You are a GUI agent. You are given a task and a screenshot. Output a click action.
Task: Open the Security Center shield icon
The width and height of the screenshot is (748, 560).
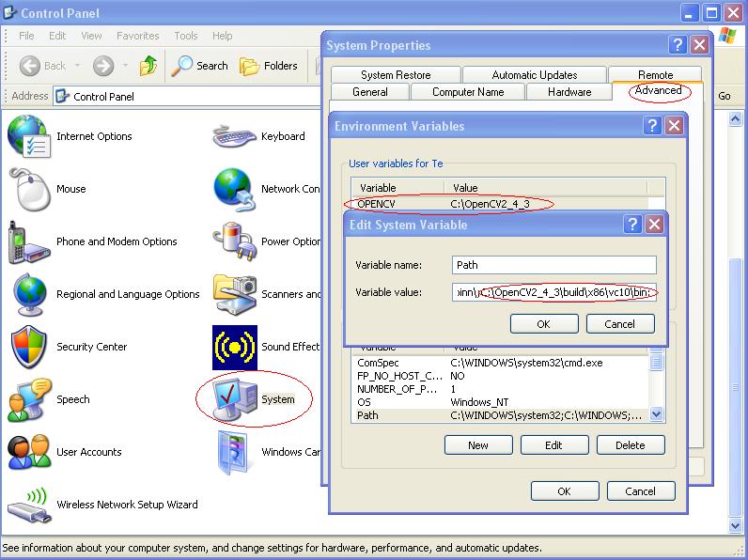tap(29, 347)
